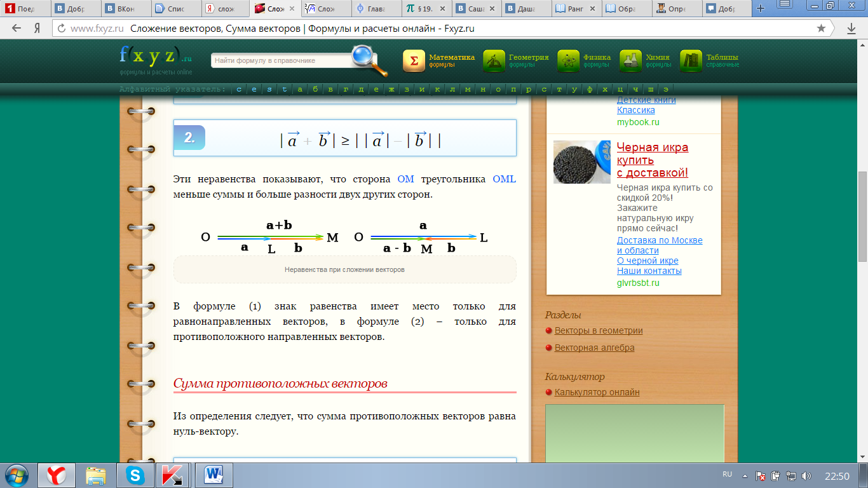Click letter а in alphabet index
The image size is (868, 488).
coord(299,89)
